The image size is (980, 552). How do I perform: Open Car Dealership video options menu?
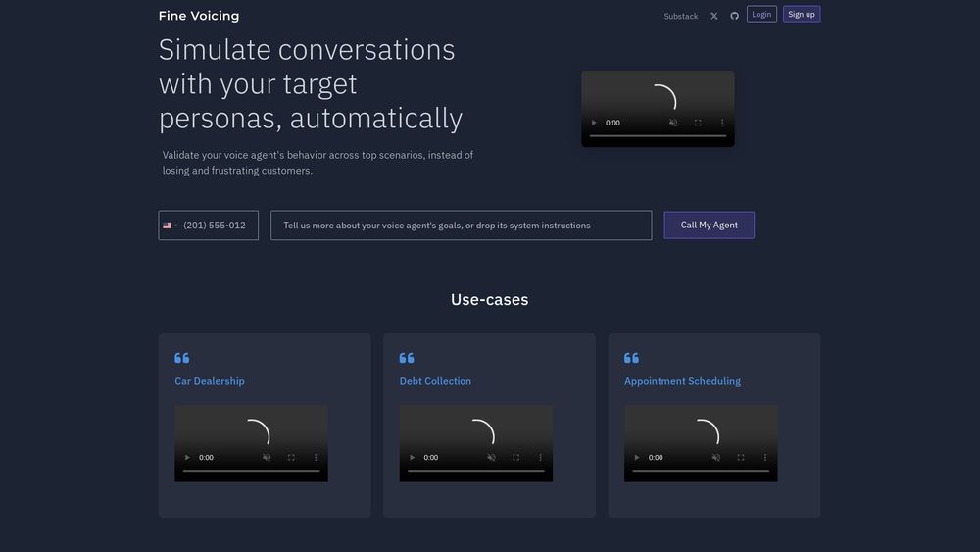315,458
